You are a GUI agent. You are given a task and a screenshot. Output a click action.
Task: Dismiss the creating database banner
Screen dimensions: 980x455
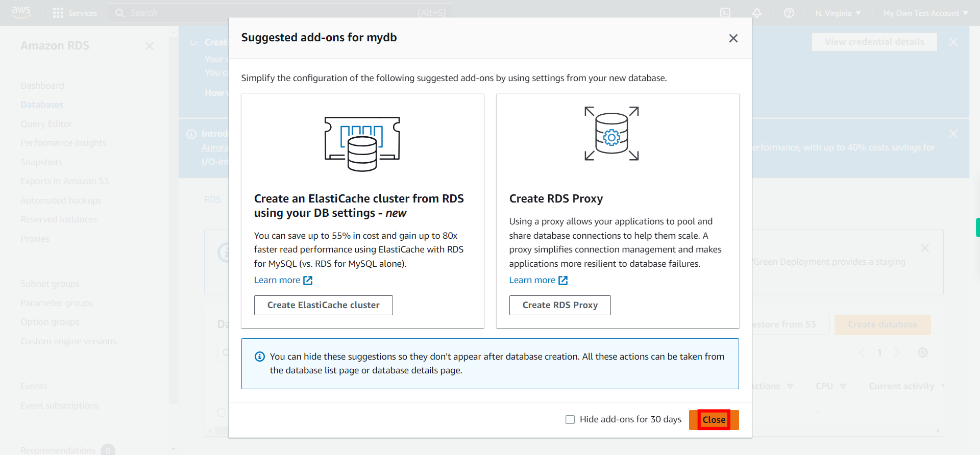pyautogui.click(x=953, y=42)
